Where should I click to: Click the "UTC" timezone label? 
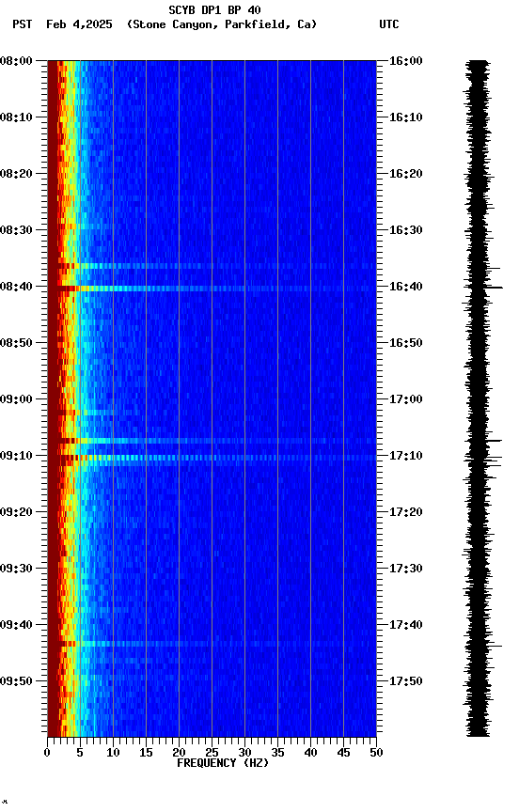[389, 24]
